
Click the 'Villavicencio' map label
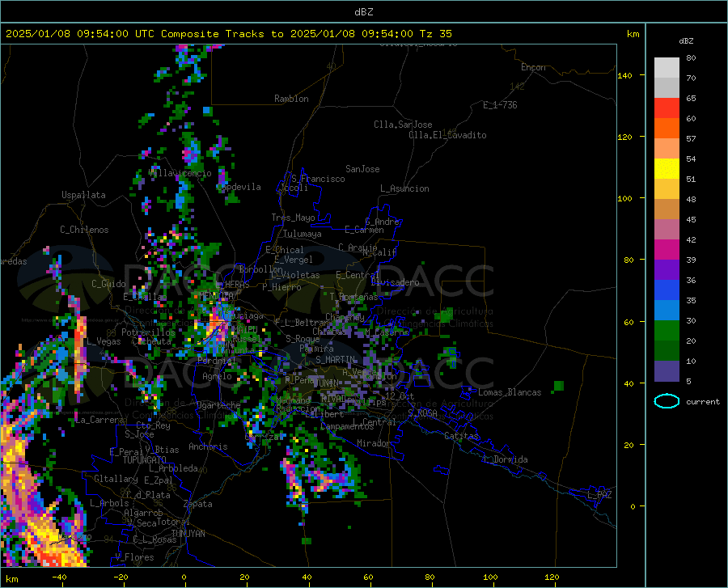coord(180,173)
